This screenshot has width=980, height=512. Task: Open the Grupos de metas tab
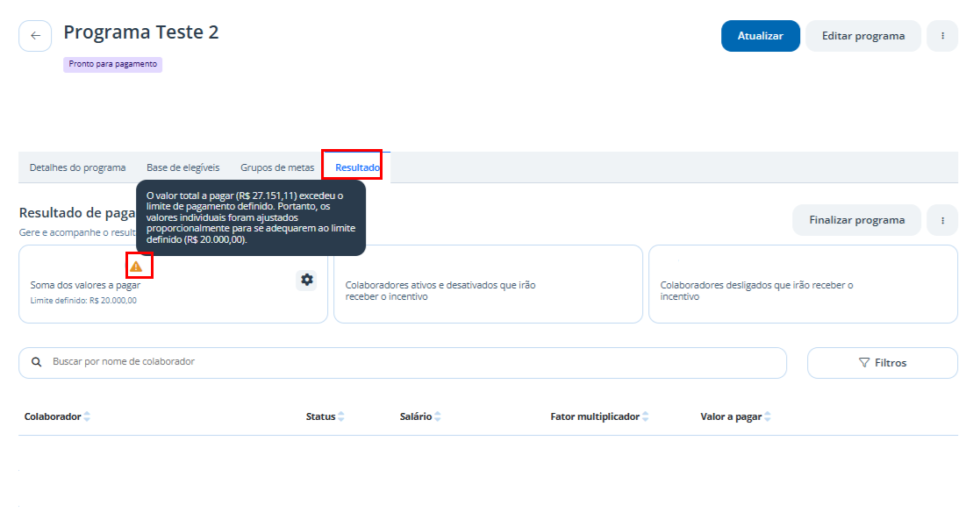277,167
